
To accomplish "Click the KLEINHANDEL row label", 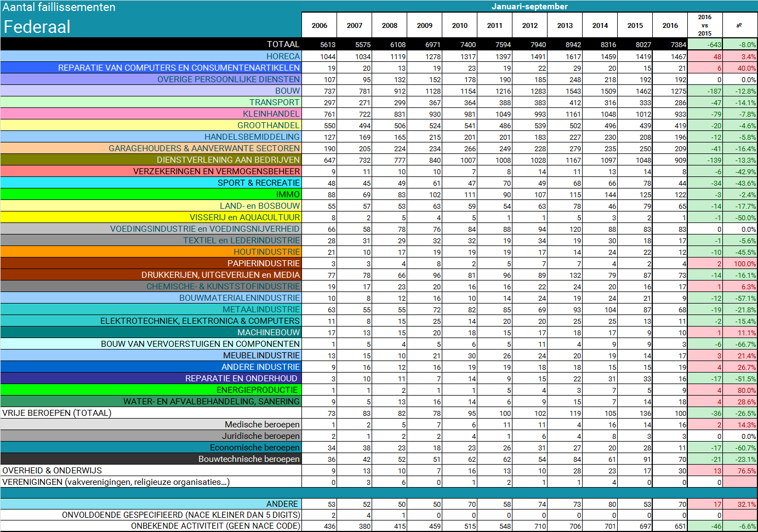I will pos(271,113).
